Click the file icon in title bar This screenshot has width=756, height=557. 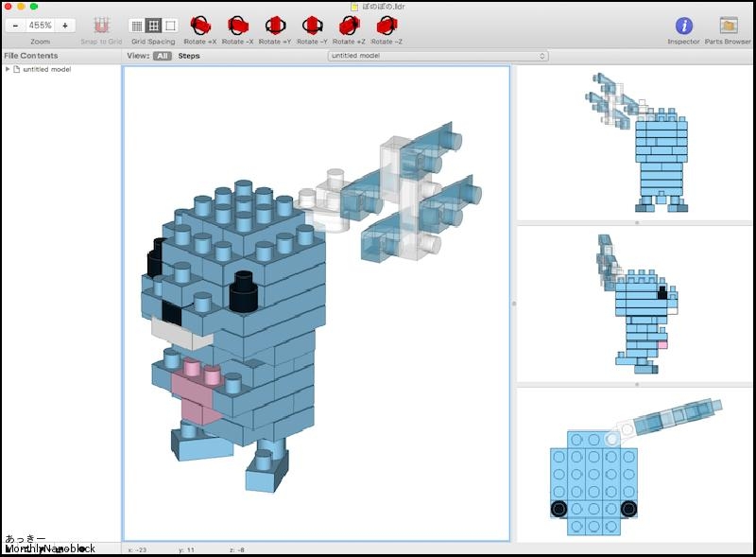click(355, 7)
